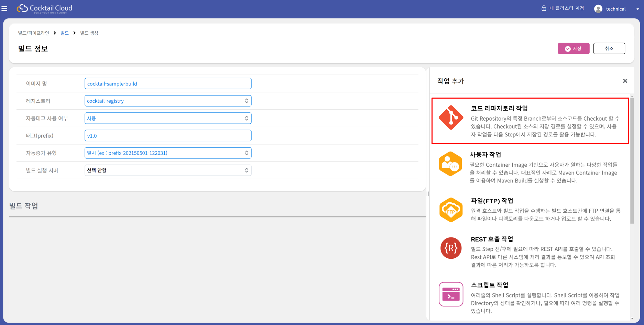Open the 레지스트리 dropdown

(168, 101)
